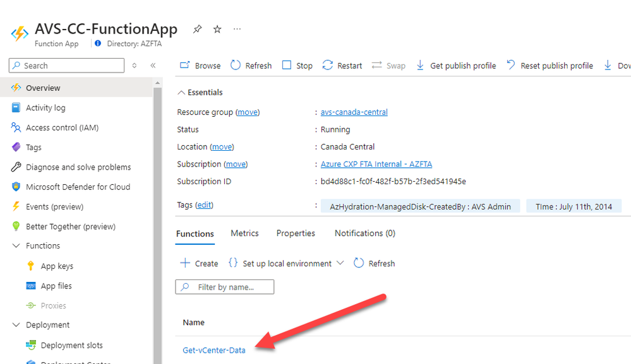Pin the AVS-CC-FunctionApp to dashboard
This screenshot has width=631, height=364.
197,29
